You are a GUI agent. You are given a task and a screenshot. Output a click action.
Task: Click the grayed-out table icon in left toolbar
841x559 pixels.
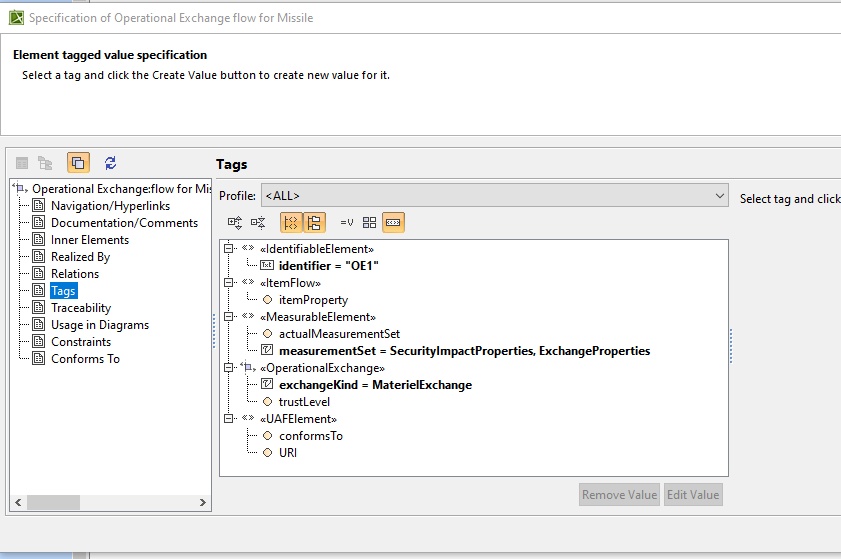[21, 163]
